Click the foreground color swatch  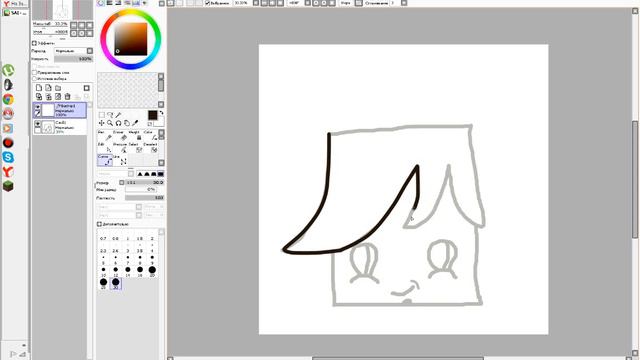[153, 116]
